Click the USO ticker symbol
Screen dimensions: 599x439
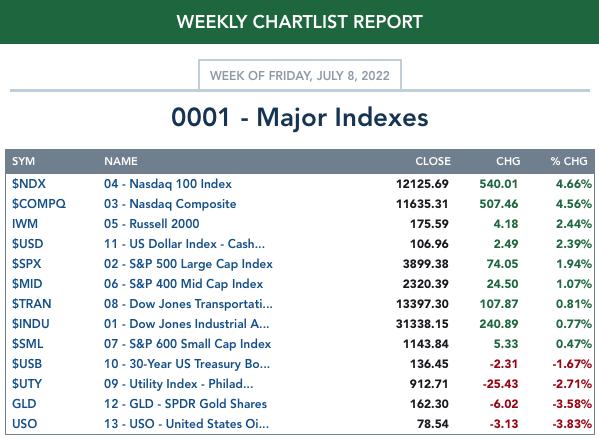click(x=24, y=424)
